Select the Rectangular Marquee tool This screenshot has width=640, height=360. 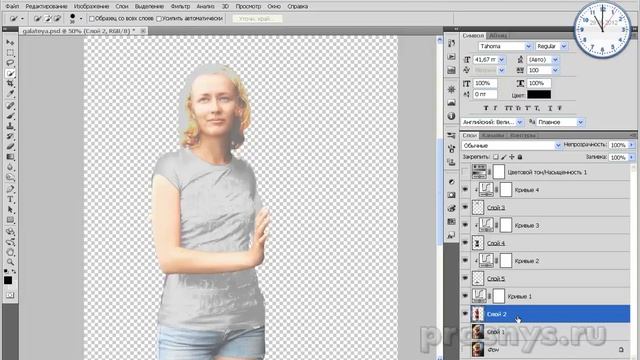[x=10, y=53]
